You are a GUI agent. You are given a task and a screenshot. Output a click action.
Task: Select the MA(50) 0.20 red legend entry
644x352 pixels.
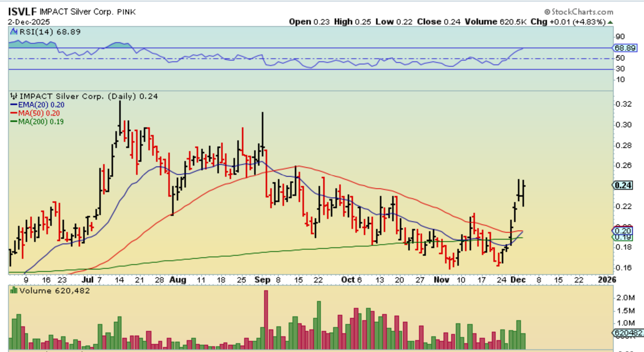35,113
